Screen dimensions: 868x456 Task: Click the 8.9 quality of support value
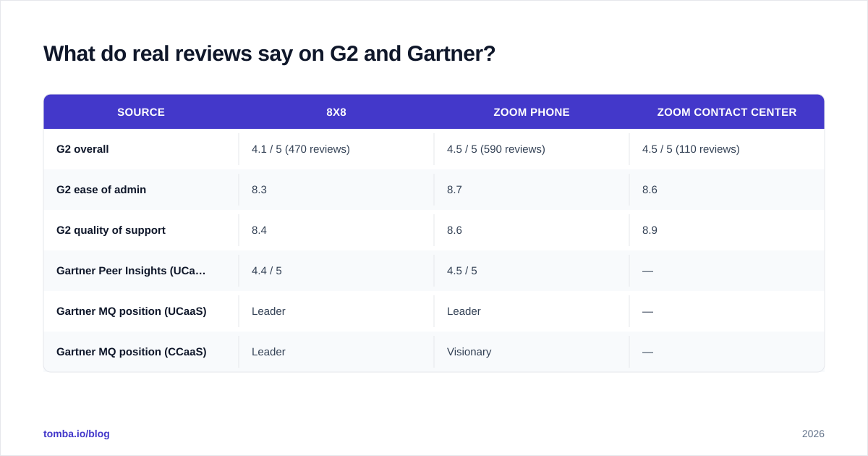coord(650,230)
